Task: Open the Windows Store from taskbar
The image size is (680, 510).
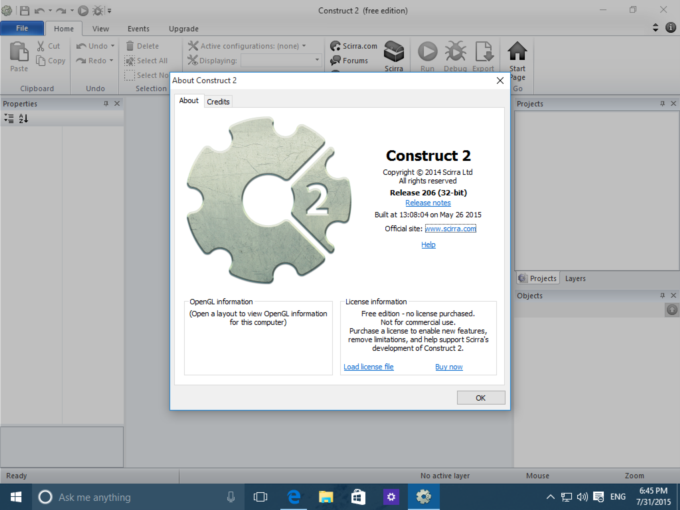Action: coord(358,497)
